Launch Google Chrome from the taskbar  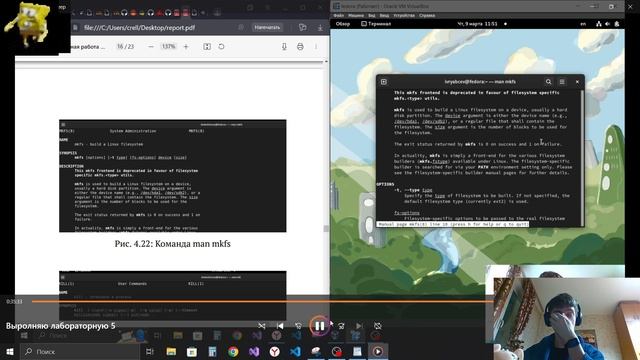[233, 351]
